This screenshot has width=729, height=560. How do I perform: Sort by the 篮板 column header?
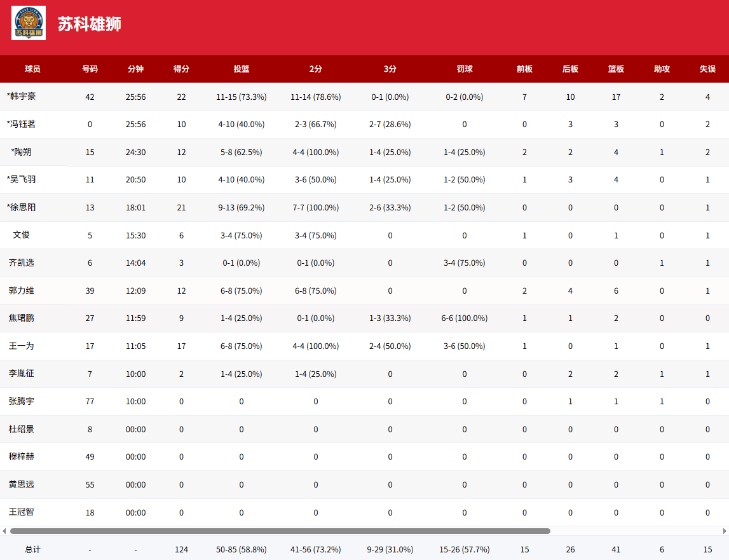pos(616,69)
